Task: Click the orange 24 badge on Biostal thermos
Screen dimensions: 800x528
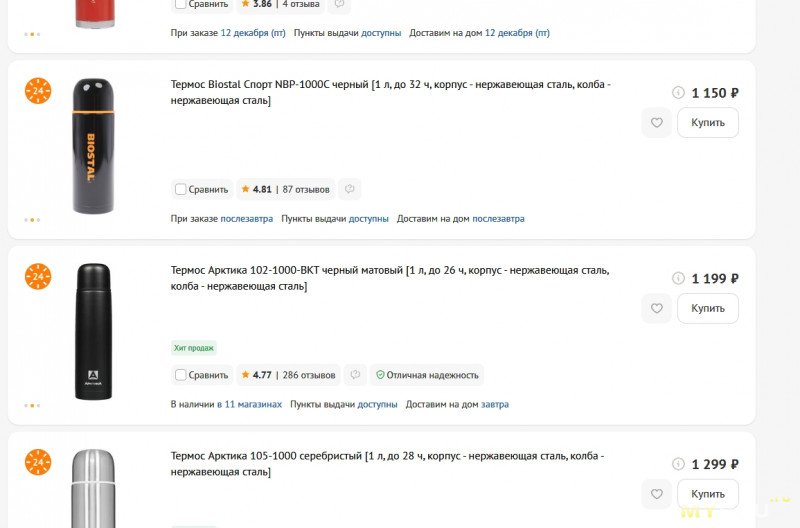Action: click(38, 91)
